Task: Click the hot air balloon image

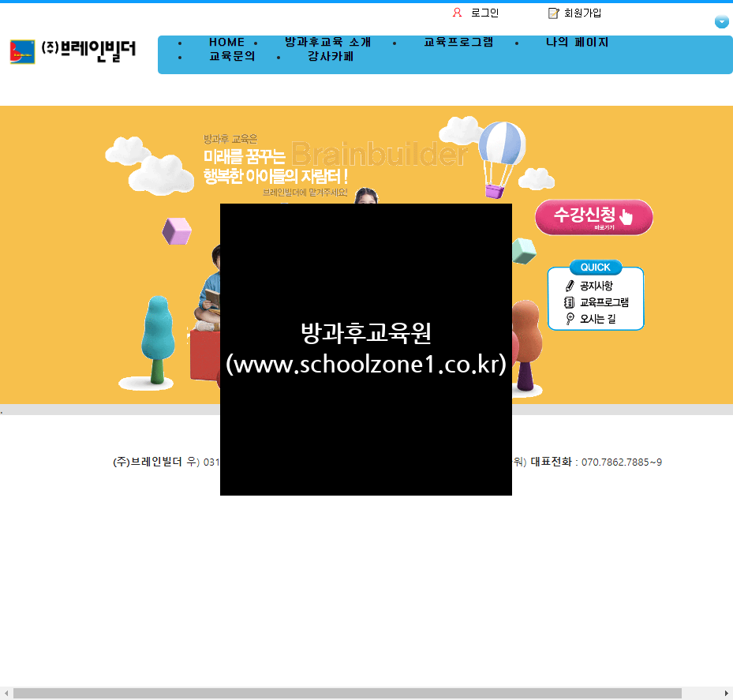Action: 502,159
